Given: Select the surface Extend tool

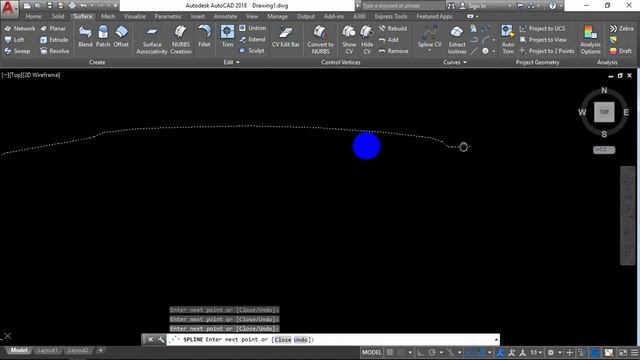Looking at the screenshot, I should pyautogui.click(x=252, y=40).
